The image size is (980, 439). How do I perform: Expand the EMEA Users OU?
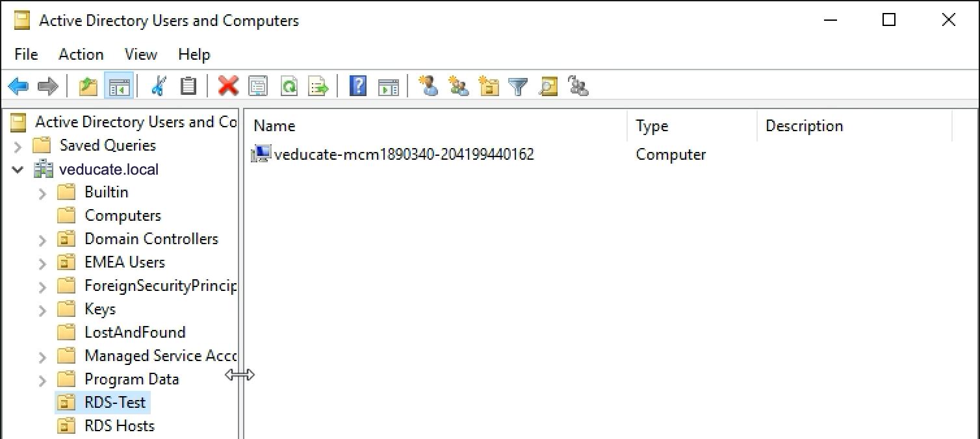(43, 263)
